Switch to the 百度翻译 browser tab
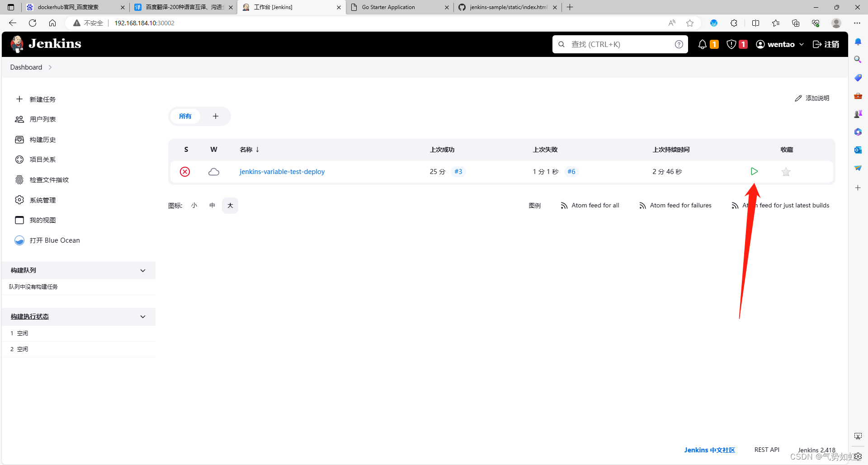 point(184,7)
